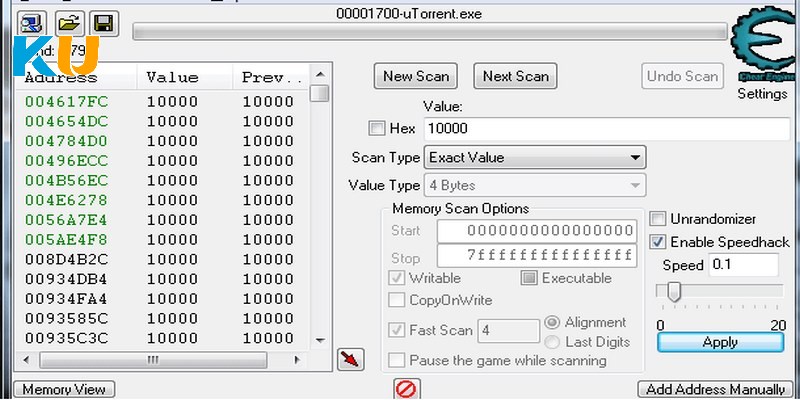Click the Value input field
The height and width of the screenshot is (400, 800).
click(607, 129)
